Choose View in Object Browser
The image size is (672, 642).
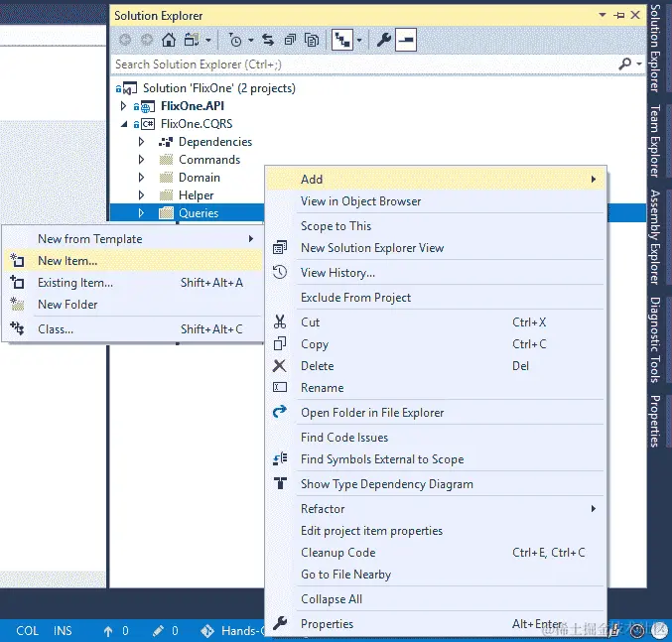coord(436,201)
